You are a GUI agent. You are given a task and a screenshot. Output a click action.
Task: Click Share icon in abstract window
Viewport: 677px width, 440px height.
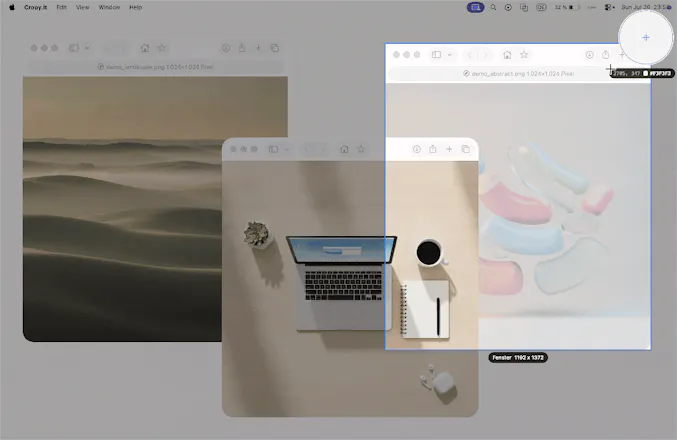coord(606,55)
